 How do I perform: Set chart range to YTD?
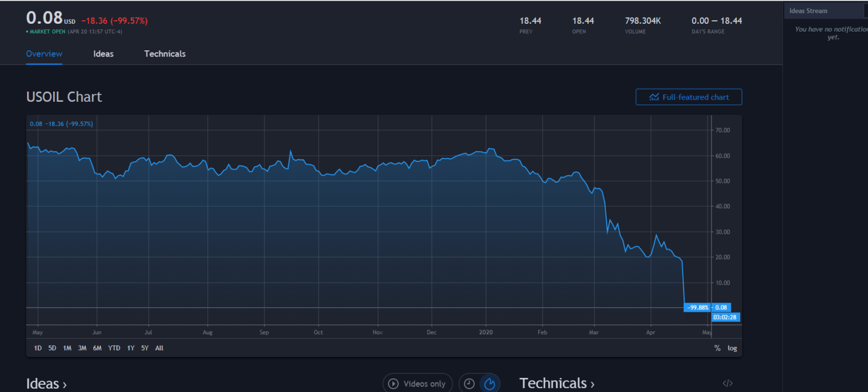pyautogui.click(x=114, y=348)
